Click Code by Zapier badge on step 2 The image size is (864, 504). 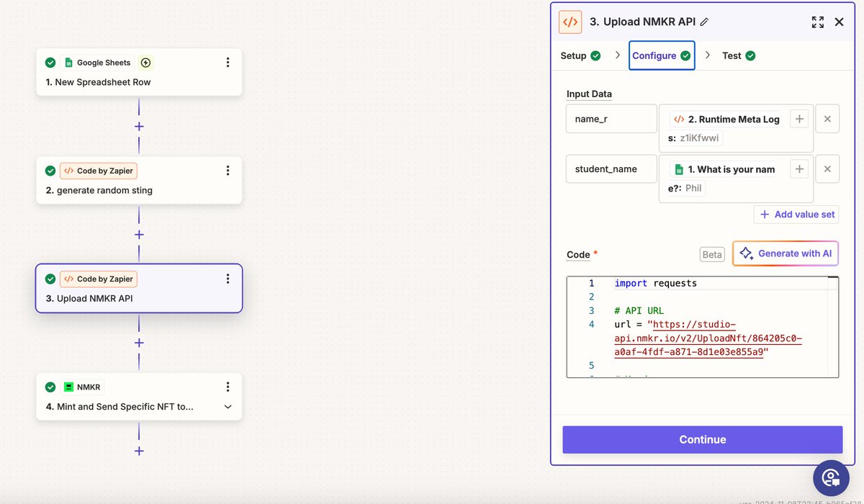[99, 171]
